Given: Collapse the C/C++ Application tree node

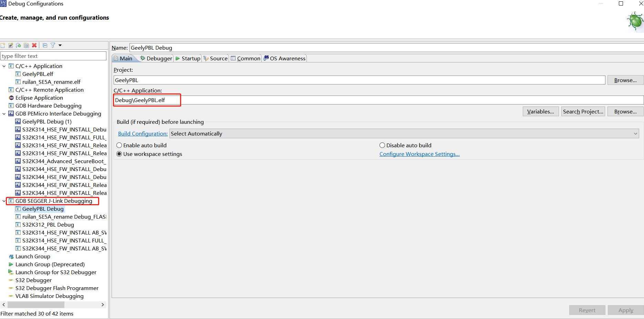Looking at the screenshot, I should click(4, 66).
